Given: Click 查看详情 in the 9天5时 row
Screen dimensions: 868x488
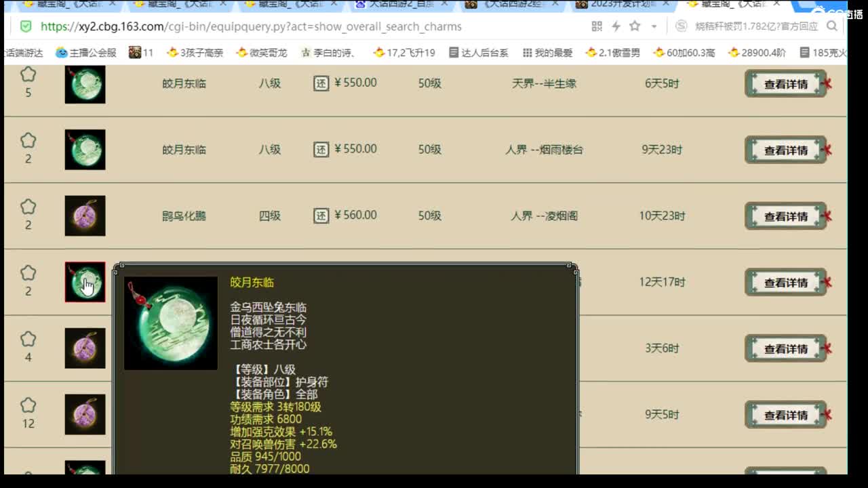Looking at the screenshot, I should (786, 415).
